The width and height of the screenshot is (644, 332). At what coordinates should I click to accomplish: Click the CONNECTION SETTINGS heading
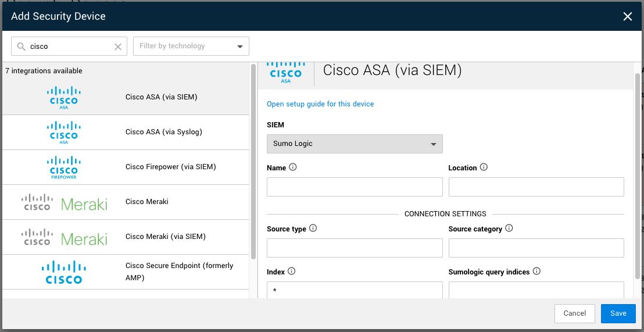pyautogui.click(x=445, y=213)
